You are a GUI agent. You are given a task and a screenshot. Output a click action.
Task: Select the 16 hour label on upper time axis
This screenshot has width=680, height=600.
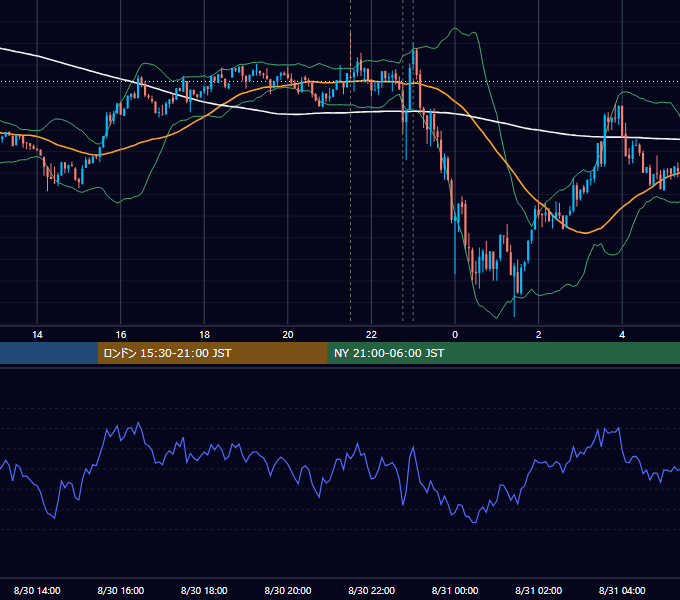point(121,335)
